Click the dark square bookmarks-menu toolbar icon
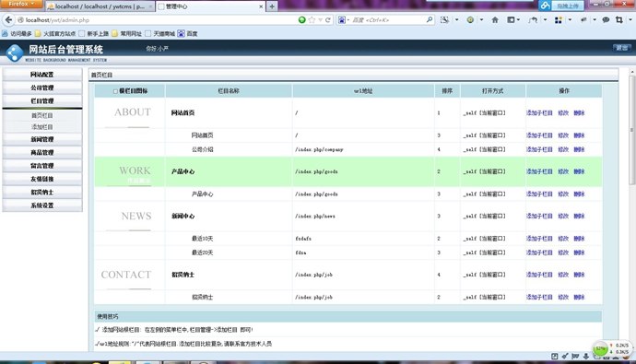The image size is (636, 364). click(511, 20)
